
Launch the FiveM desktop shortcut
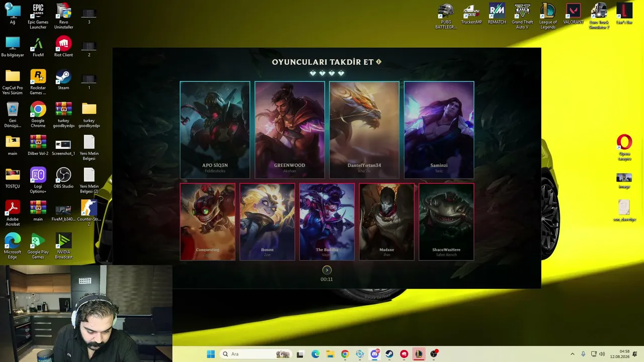[x=38, y=47]
